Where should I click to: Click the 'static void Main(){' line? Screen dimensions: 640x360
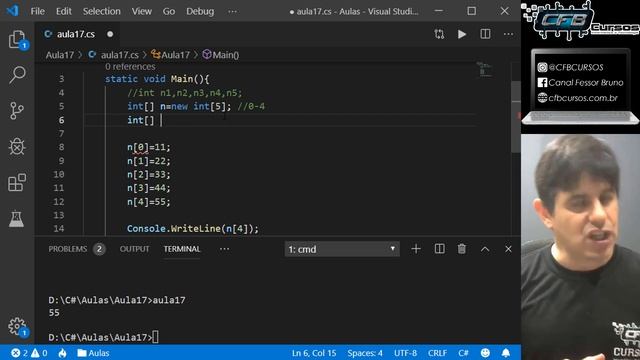tap(157, 79)
